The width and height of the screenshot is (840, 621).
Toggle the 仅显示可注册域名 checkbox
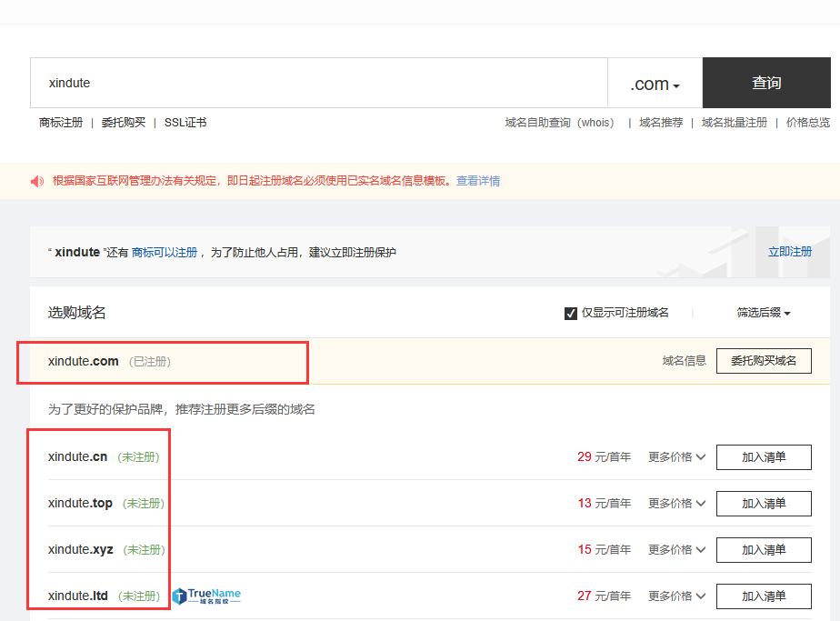click(571, 312)
